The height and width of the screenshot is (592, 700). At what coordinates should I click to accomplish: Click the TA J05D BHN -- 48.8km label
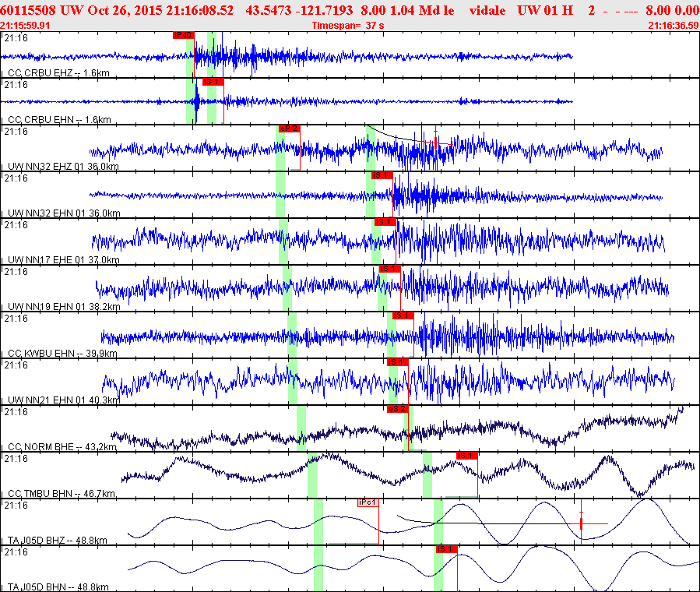[58, 587]
